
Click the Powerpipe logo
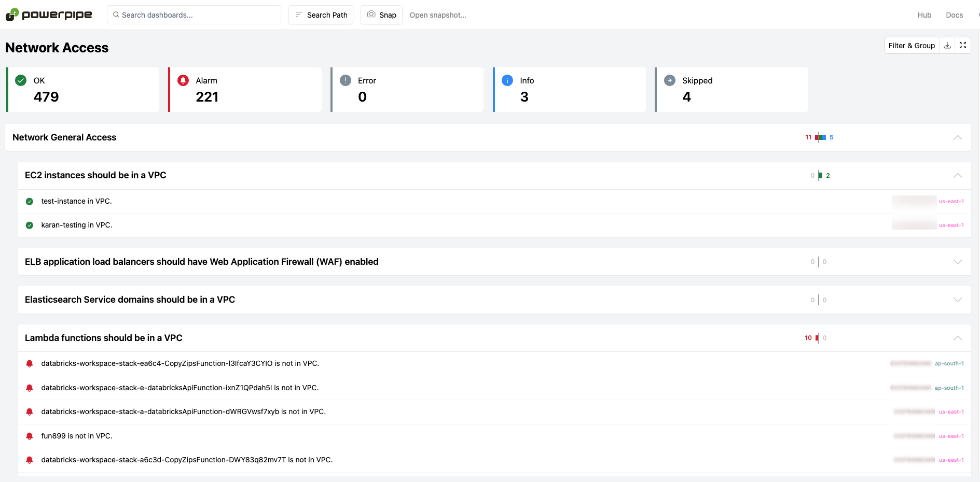tap(49, 15)
